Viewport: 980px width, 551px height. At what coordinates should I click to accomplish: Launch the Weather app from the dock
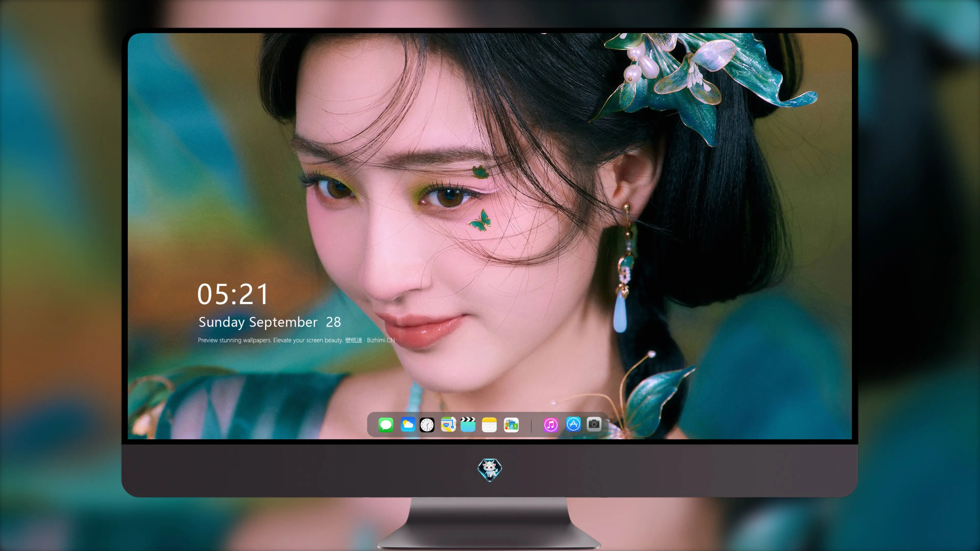point(408,424)
